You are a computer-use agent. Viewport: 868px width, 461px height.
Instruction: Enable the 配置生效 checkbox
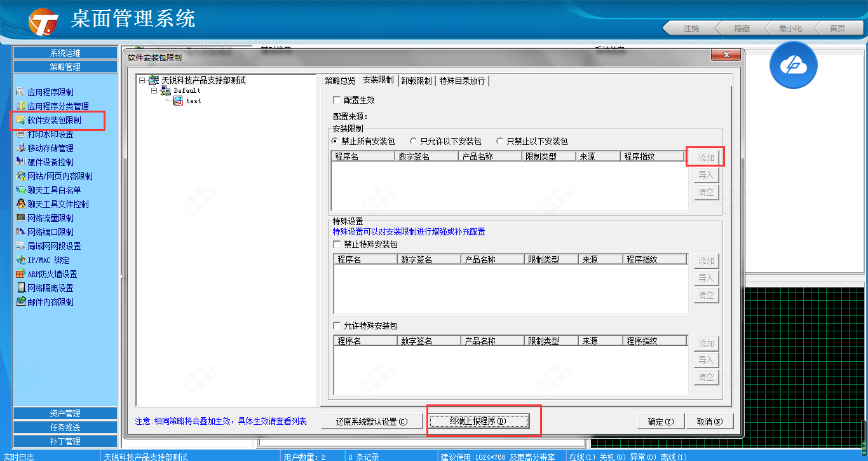click(x=337, y=100)
